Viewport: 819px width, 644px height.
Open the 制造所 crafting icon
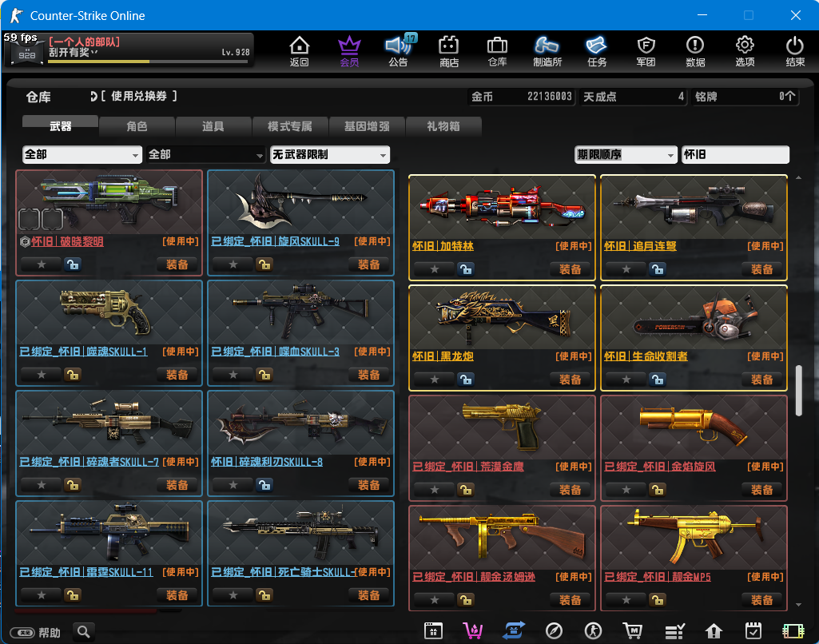(547, 51)
